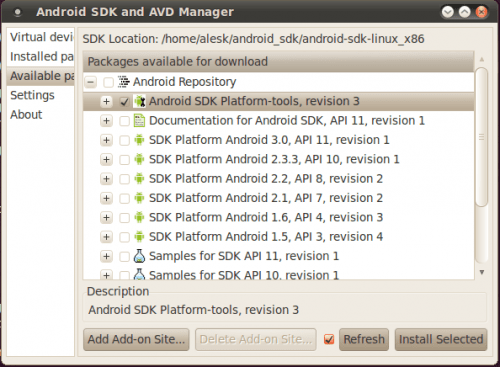Viewport: 500px width, 367px height.
Task: Expand SDK Platform Android 2.3.3 node
Action: tap(106, 159)
